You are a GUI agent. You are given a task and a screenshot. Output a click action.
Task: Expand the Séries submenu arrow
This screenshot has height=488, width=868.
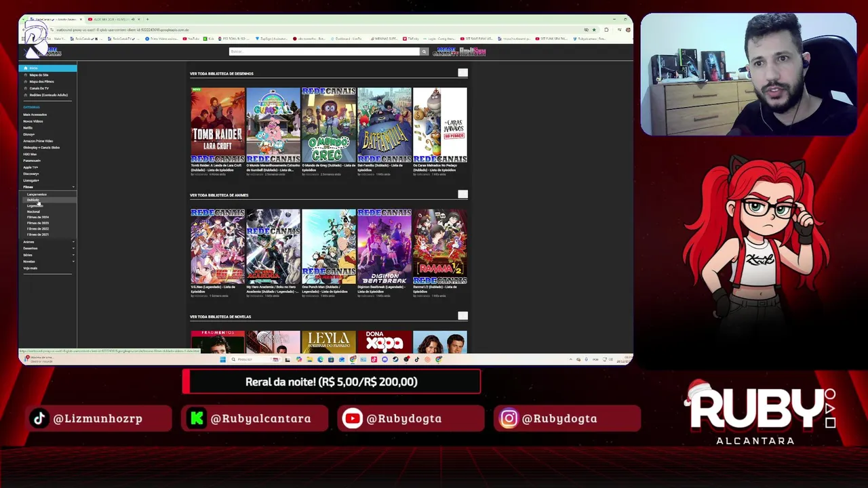(x=73, y=255)
